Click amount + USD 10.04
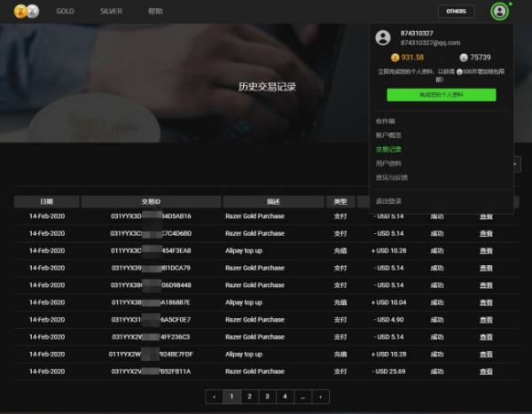The width and height of the screenshot is (532, 414). [x=389, y=302]
